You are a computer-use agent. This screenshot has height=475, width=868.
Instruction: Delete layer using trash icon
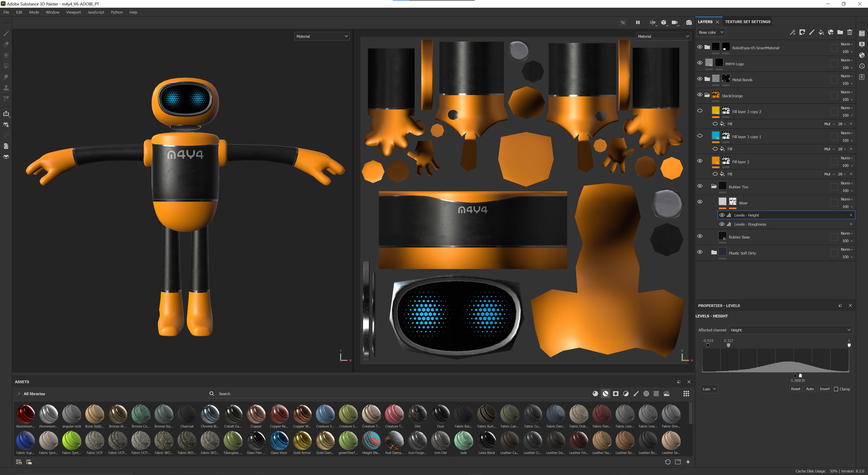coord(850,32)
